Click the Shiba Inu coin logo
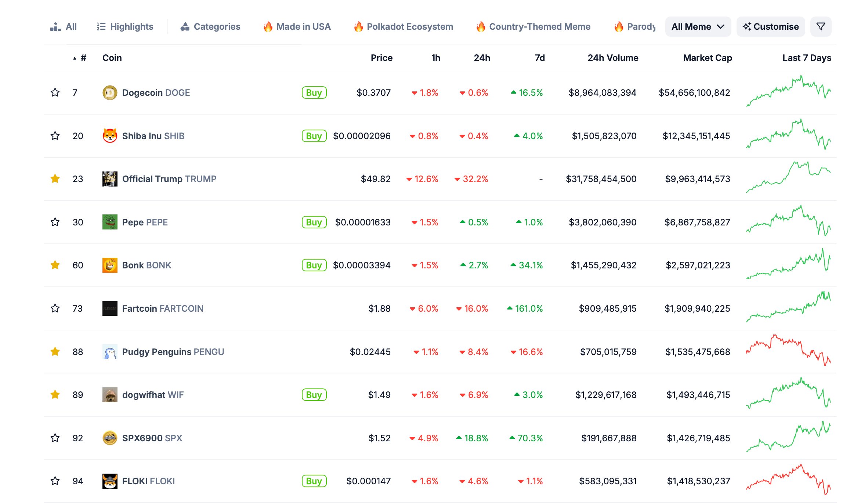868x503 pixels. click(110, 136)
